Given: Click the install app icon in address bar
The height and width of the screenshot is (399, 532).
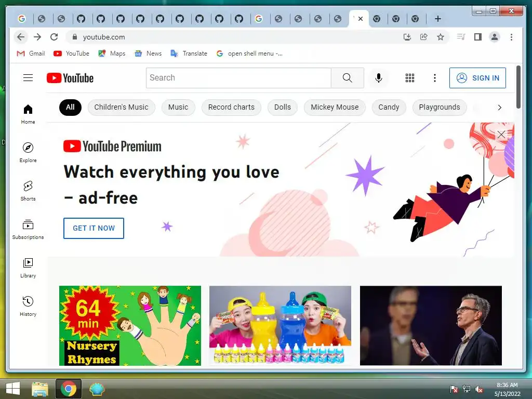Looking at the screenshot, I should tap(407, 37).
